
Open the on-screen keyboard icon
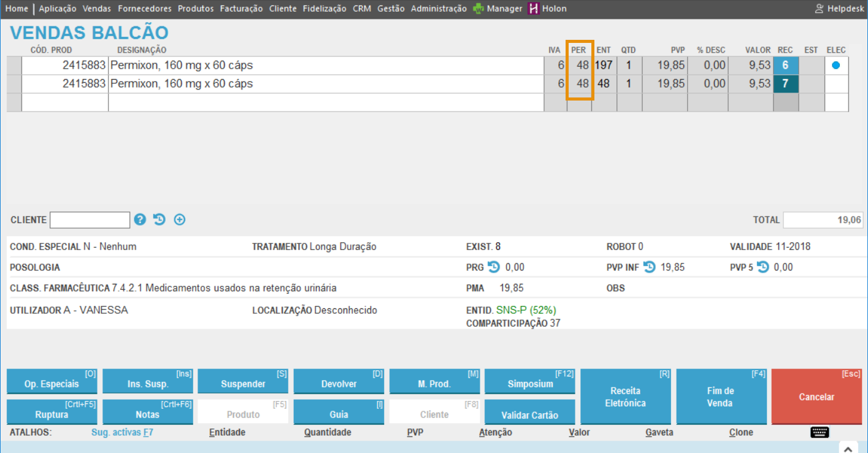819,433
